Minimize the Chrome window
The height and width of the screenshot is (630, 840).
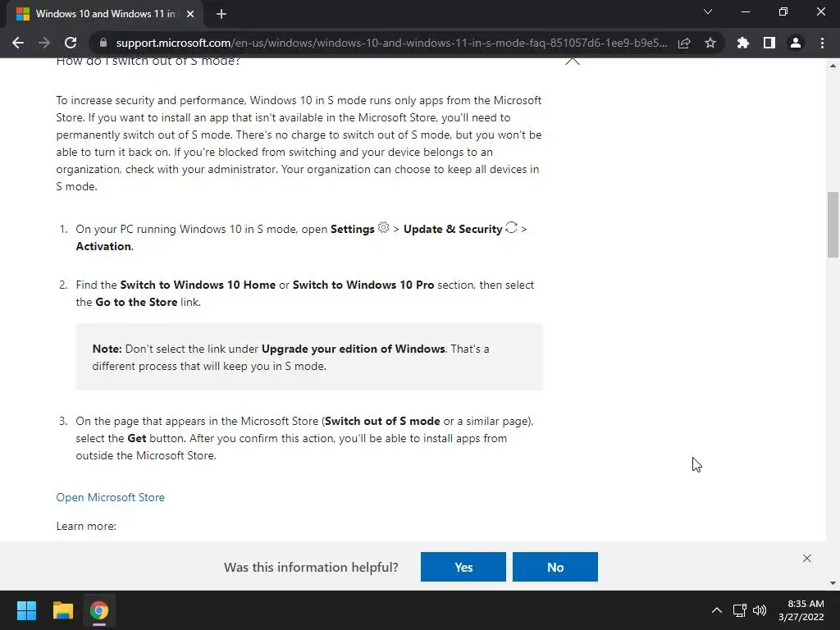tap(746, 11)
